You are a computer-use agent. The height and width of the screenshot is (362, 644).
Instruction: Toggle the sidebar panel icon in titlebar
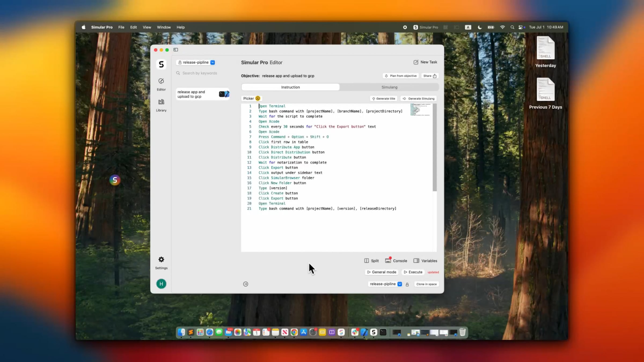tap(176, 50)
